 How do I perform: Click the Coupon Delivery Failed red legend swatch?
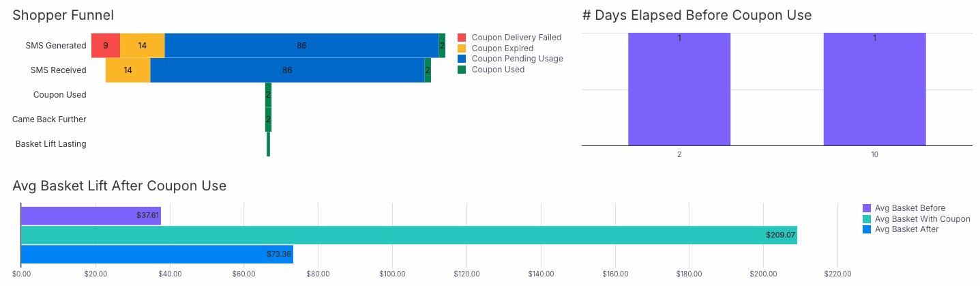tap(462, 38)
